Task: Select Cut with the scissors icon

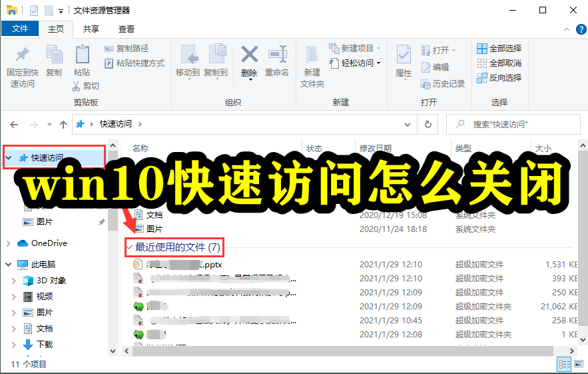Action: click(x=86, y=86)
